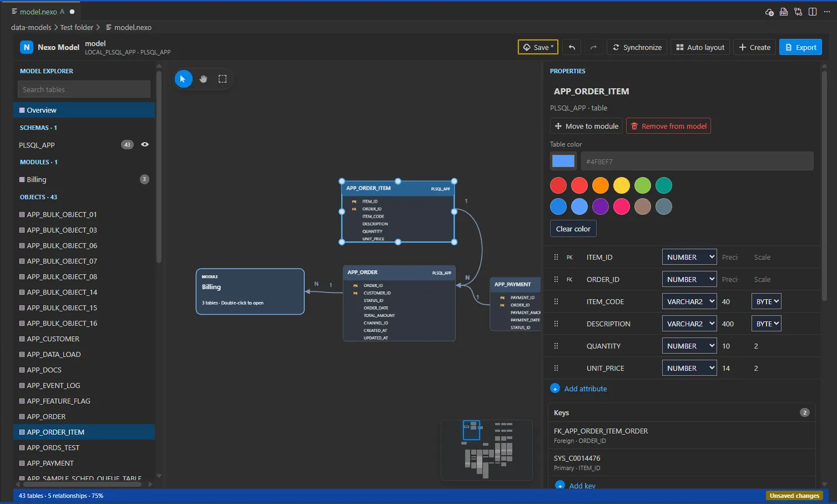837x504 pixels.
Task: Select the Billing module box on the canvas
Action: click(250, 291)
